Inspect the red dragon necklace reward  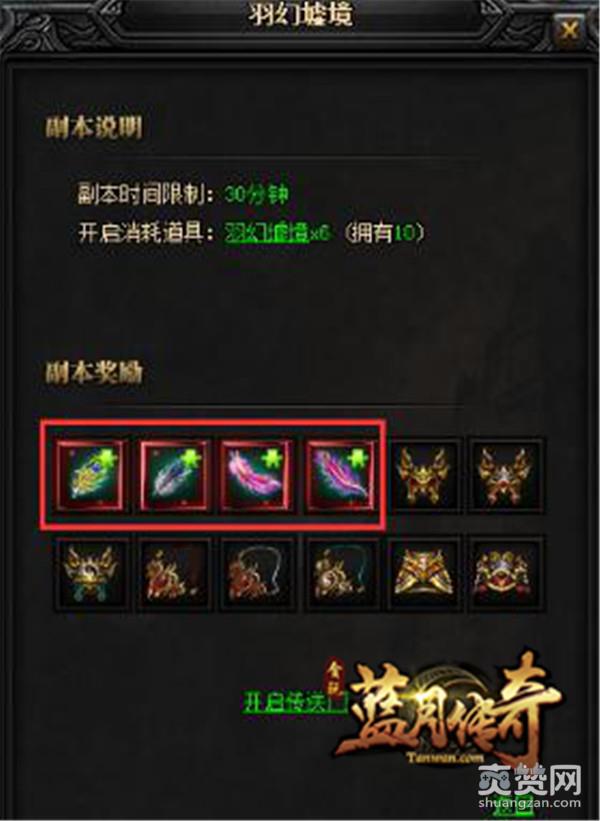coord(173,574)
